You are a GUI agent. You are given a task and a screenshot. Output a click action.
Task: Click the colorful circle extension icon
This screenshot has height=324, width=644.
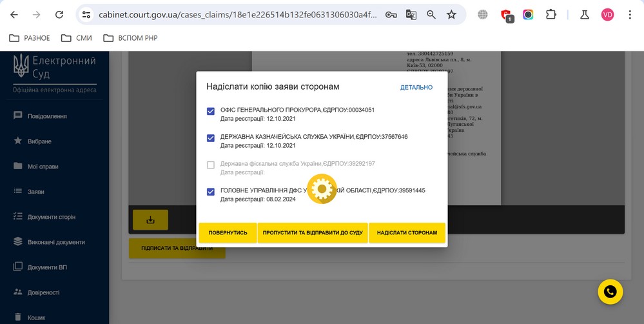click(528, 15)
